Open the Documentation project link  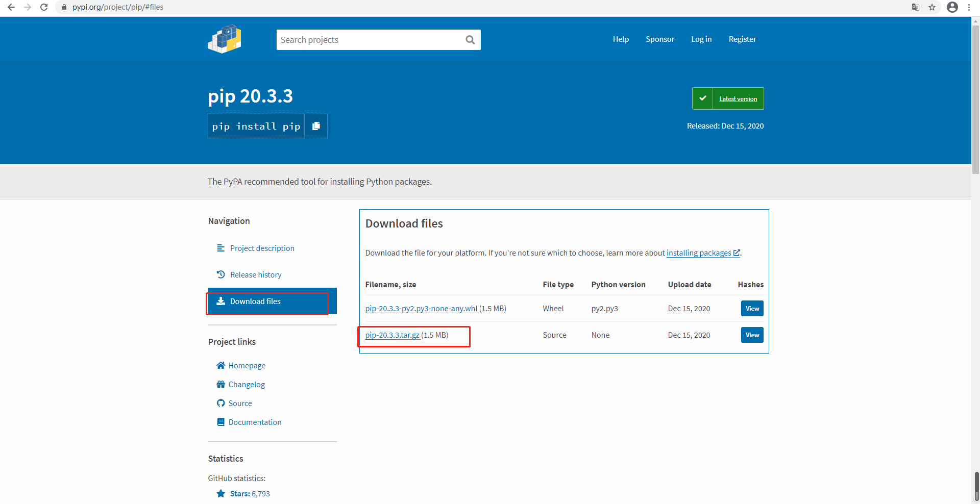point(255,422)
